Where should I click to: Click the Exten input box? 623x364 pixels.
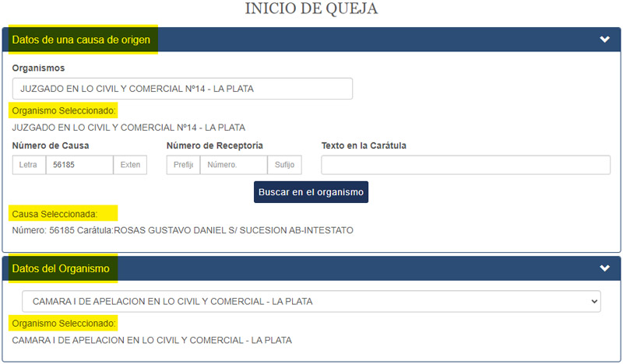point(130,165)
